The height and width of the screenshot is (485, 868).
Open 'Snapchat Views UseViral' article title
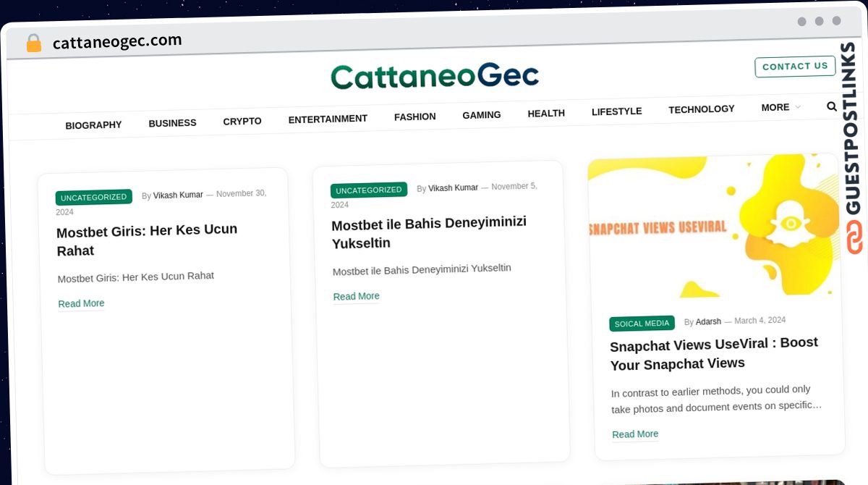[714, 353]
